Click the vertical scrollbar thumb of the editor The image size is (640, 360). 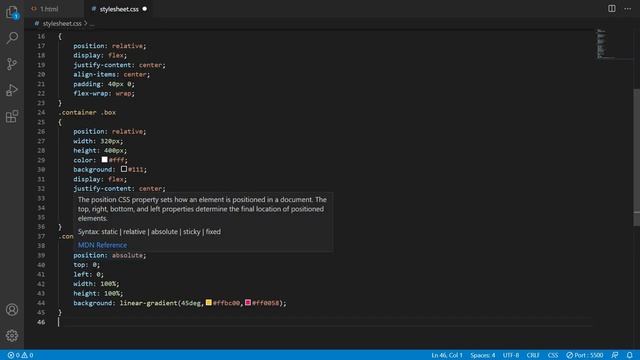click(636, 157)
